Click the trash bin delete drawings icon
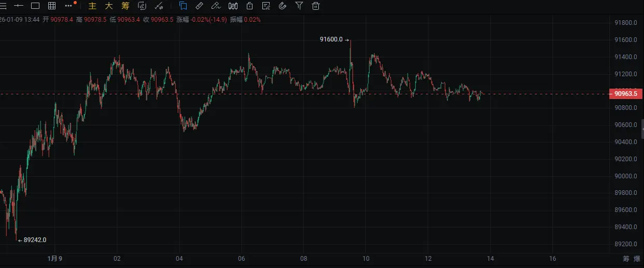 [x=315, y=6]
